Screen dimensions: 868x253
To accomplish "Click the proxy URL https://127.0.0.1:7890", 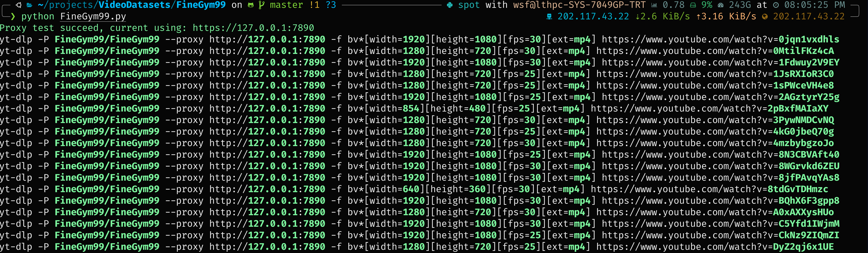I will click(x=253, y=28).
